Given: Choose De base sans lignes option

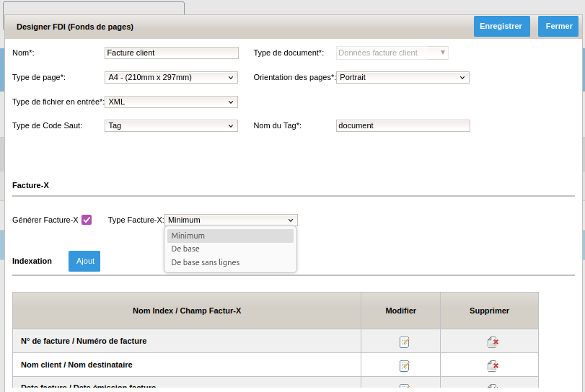Looking at the screenshot, I should click(x=230, y=262).
